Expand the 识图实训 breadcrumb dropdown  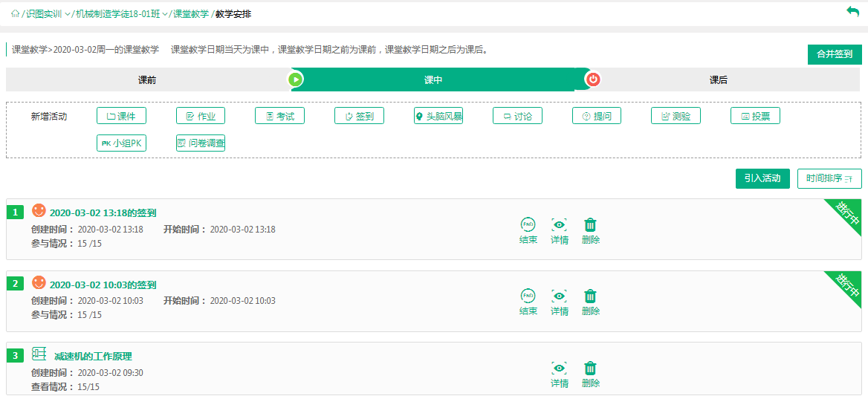68,14
